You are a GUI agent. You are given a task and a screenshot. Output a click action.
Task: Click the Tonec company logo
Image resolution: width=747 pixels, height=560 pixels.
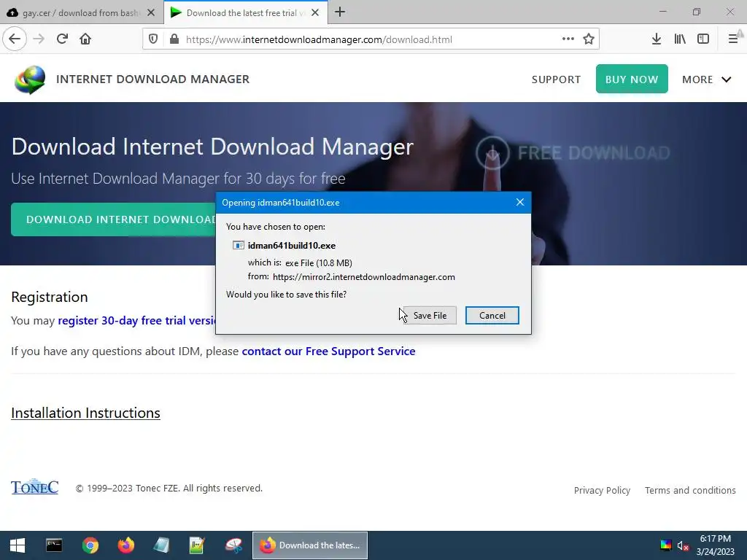point(35,486)
